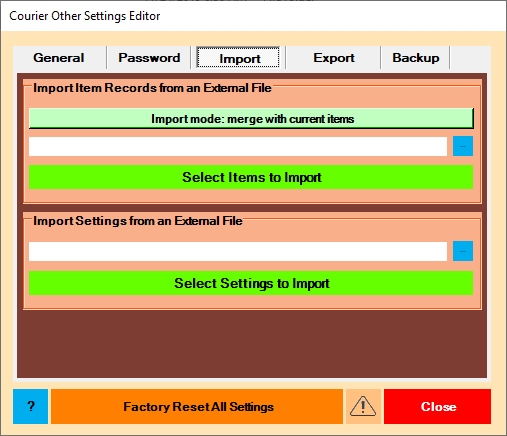Browse for an item records file
Image resolution: width=507 pixels, height=436 pixels.
coord(463,146)
